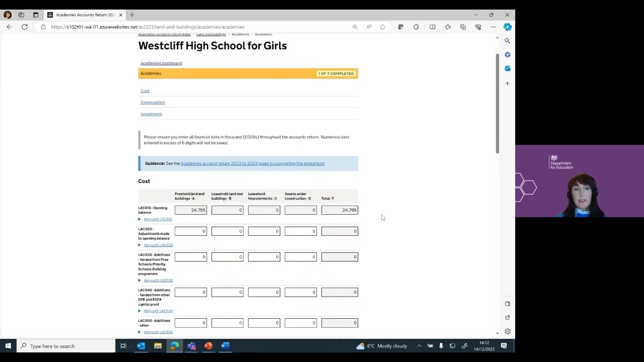This screenshot has height=362, width=644.
Task: Open notification center icon
Action: point(504,346)
